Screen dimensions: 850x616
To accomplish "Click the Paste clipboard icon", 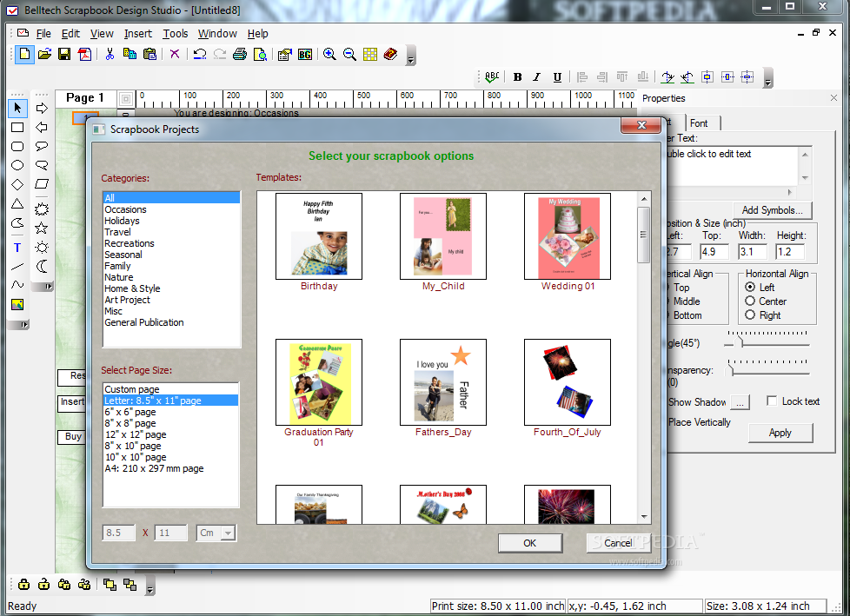I will 149,54.
